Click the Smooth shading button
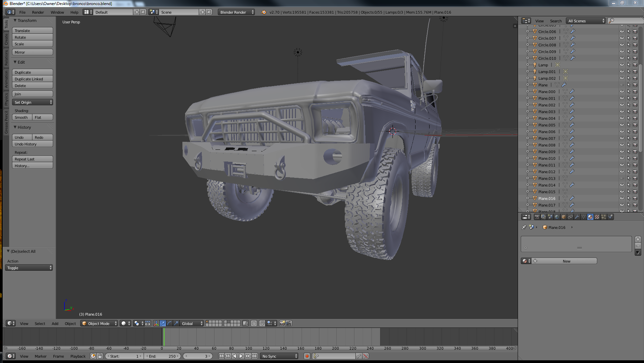This screenshot has height=363, width=644. tap(22, 117)
